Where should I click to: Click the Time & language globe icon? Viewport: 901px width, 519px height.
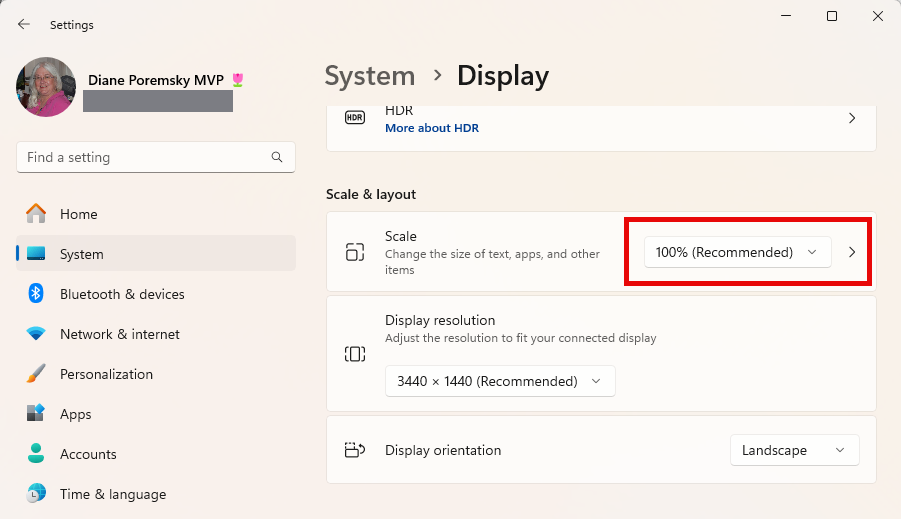[x=36, y=494]
